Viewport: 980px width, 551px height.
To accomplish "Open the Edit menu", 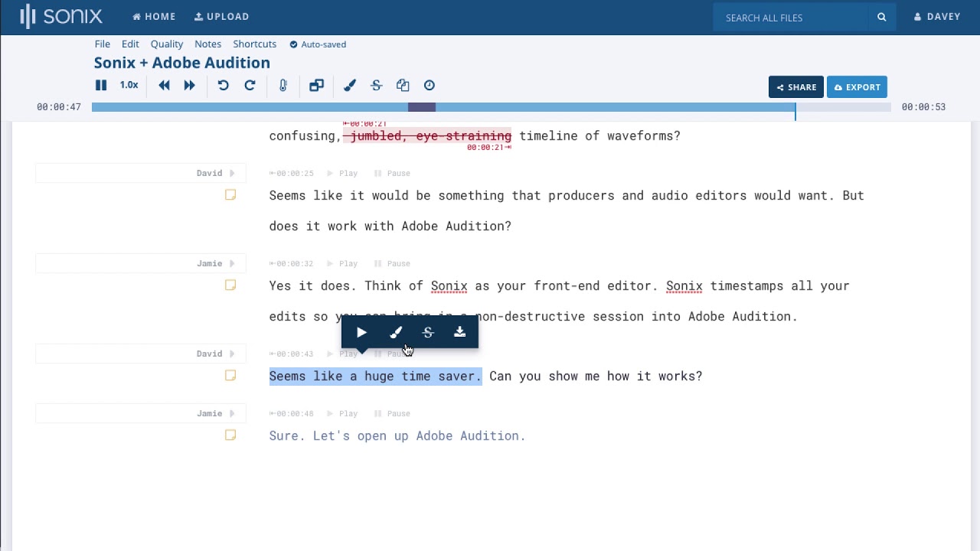I will tap(130, 44).
